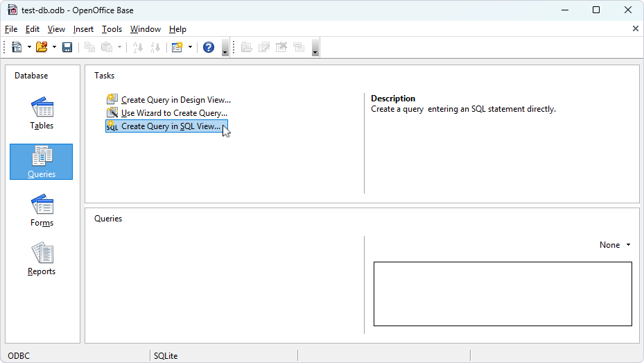Click the Sort Ascending icon

point(138,47)
